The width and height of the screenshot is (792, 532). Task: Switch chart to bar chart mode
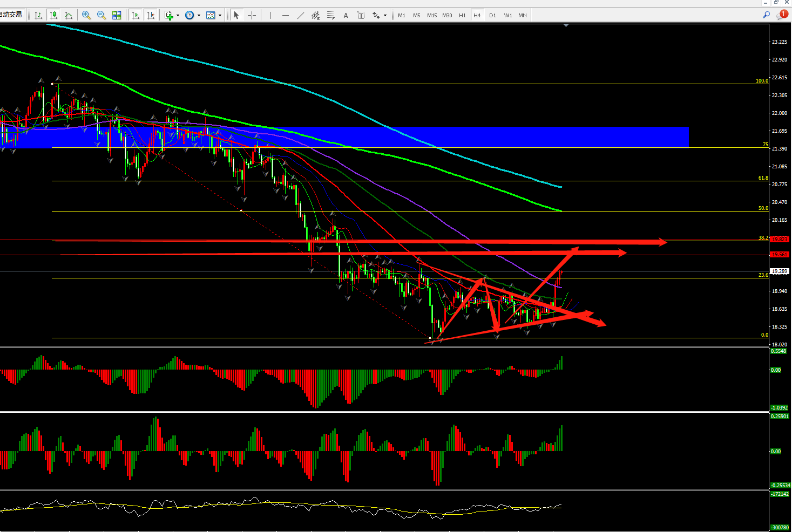tap(38, 15)
